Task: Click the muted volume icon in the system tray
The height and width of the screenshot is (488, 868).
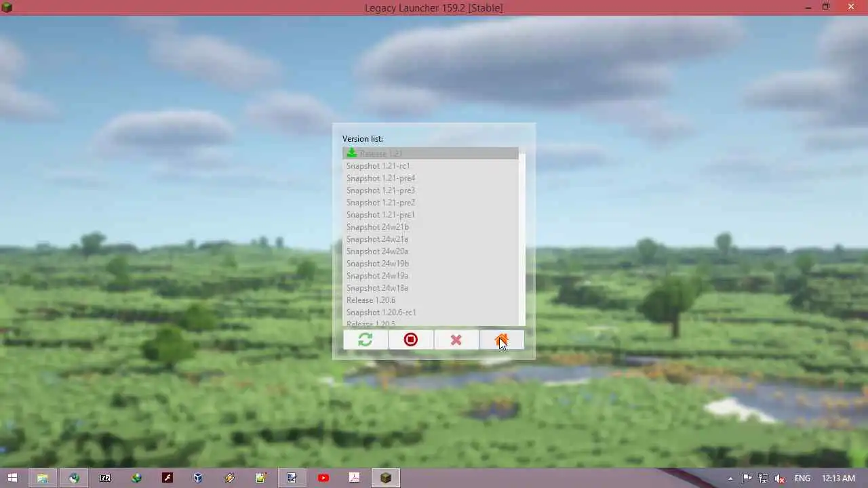Action: pos(780,479)
